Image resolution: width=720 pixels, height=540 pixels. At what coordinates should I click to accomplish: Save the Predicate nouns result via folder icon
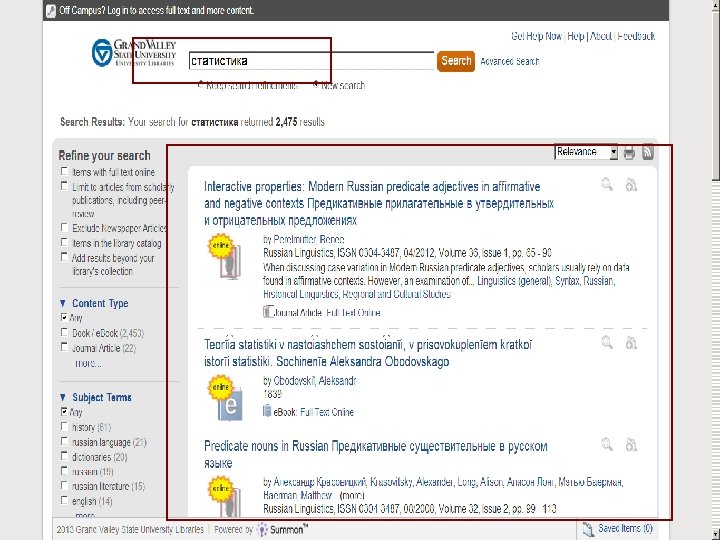[631, 444]
